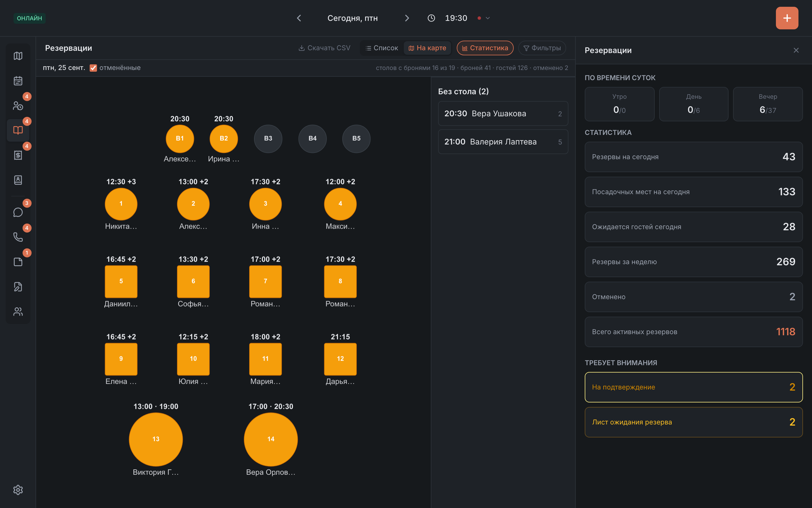Open the receipts sidebar icon
Viewport: 812px width, 508px height.
click(x=18, y=155)
